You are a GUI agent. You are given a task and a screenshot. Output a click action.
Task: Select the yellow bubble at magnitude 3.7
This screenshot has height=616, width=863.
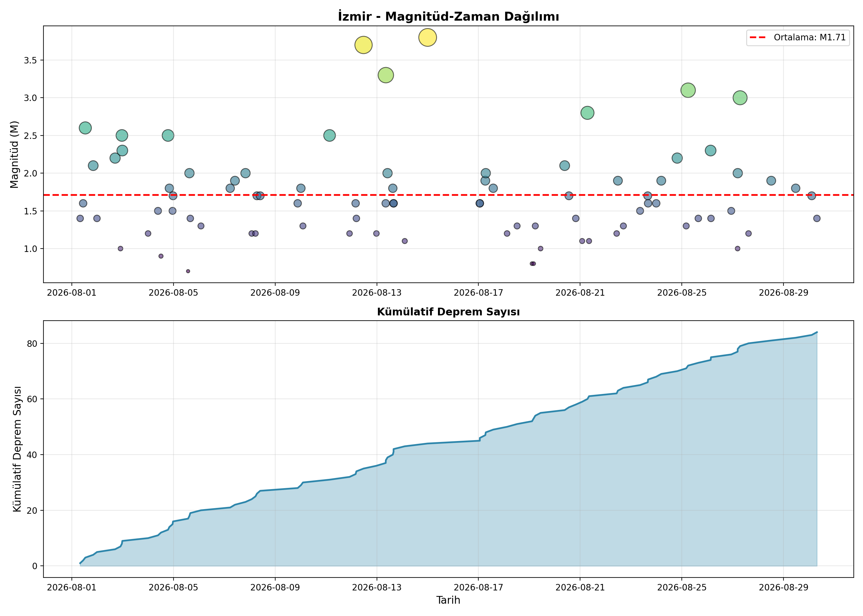coord(364,45)
